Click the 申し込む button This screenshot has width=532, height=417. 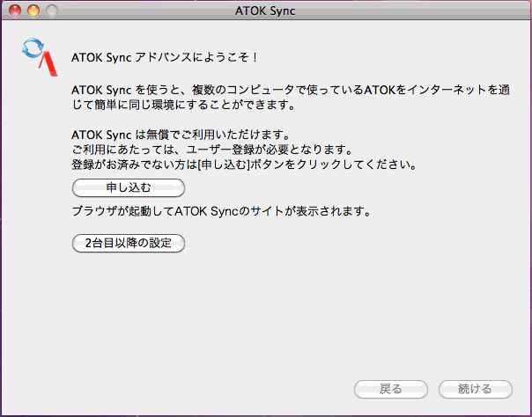pos(129,187)
